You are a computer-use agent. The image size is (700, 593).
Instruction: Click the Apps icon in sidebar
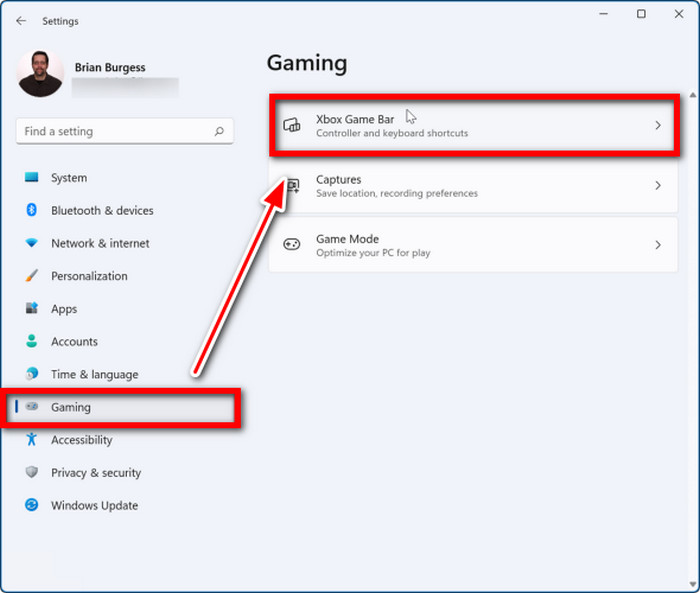(31, 308)
